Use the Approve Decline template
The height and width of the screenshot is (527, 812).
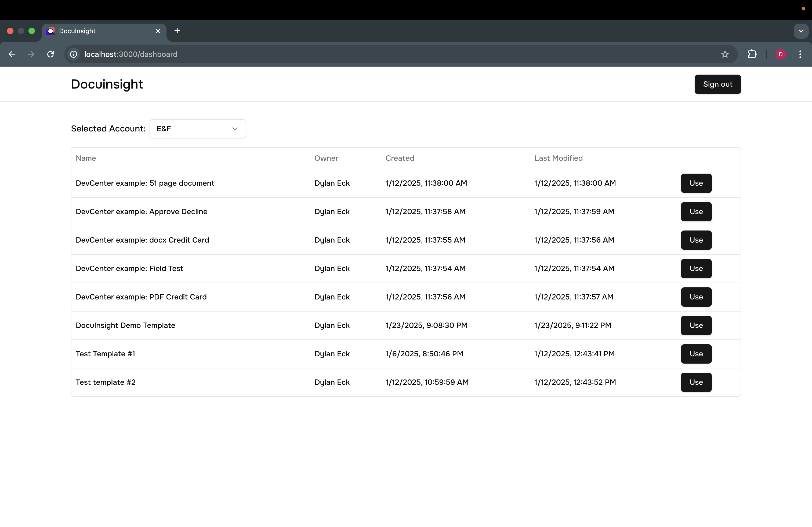click(696, 212)
